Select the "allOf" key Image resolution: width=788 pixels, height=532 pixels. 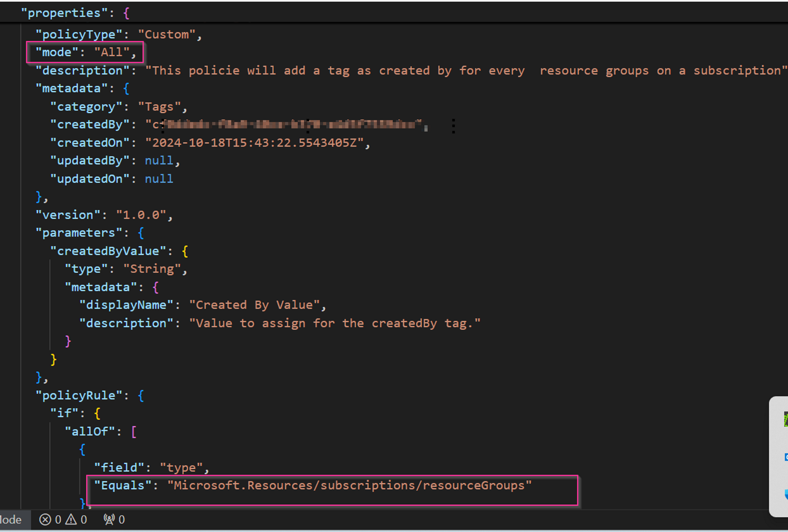point(90,431)
